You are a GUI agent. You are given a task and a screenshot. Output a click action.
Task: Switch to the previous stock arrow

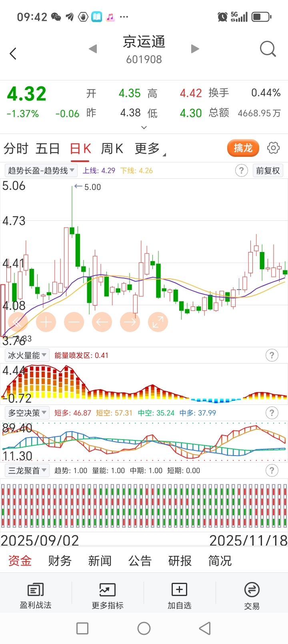click(93, 49)
